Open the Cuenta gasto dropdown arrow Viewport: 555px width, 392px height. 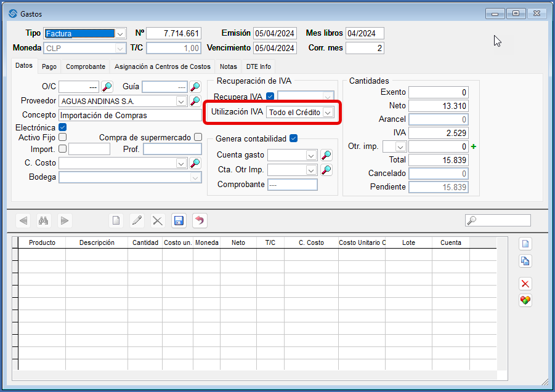click(x=311, y=155)
